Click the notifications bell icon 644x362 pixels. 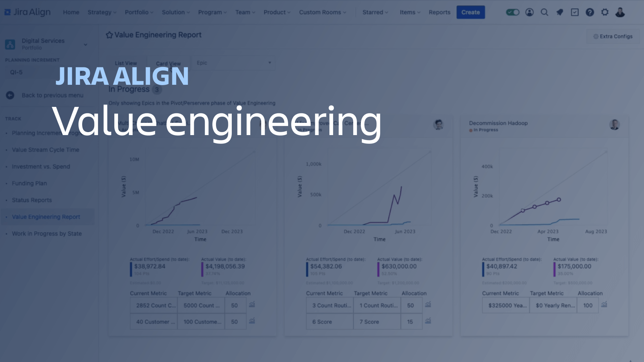click(x=560, y=12)
